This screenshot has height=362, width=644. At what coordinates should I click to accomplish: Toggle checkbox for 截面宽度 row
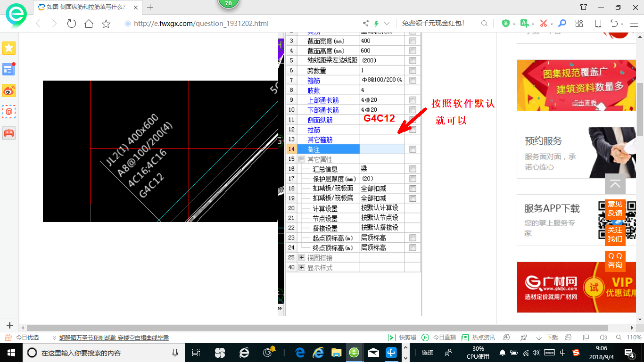413,41
